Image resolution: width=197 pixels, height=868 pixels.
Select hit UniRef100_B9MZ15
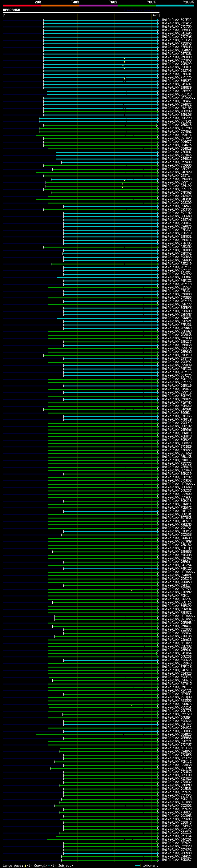(x=177, y=799)
